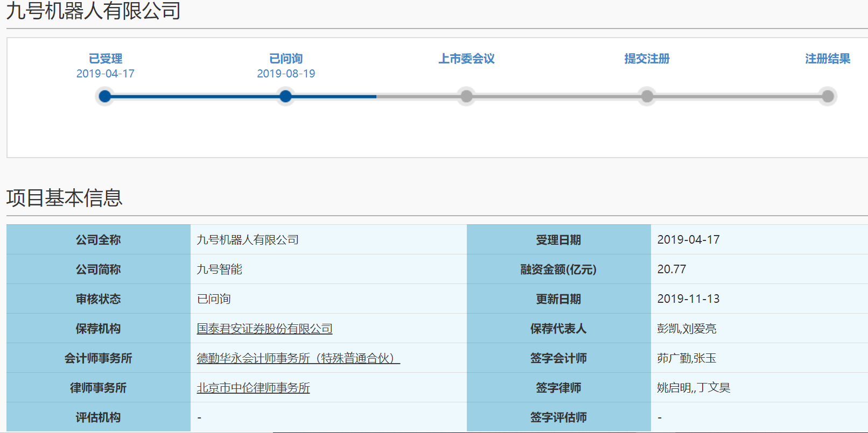Select the 注册结果 stage label
This screenshot has width=868, height=433.
(828, 59)
